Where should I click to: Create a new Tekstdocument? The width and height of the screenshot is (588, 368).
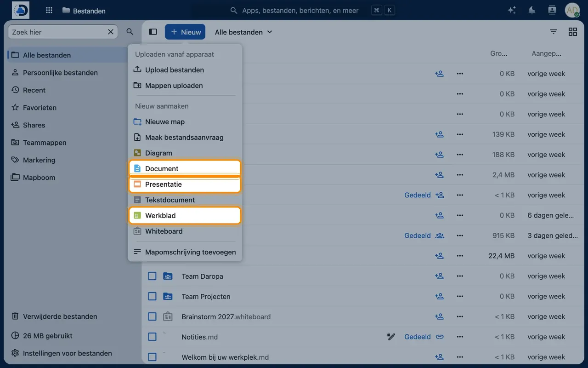point(185,200)
